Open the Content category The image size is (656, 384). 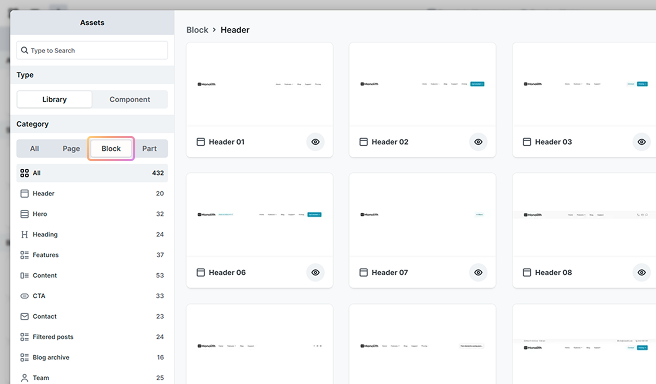pos(92,275)
